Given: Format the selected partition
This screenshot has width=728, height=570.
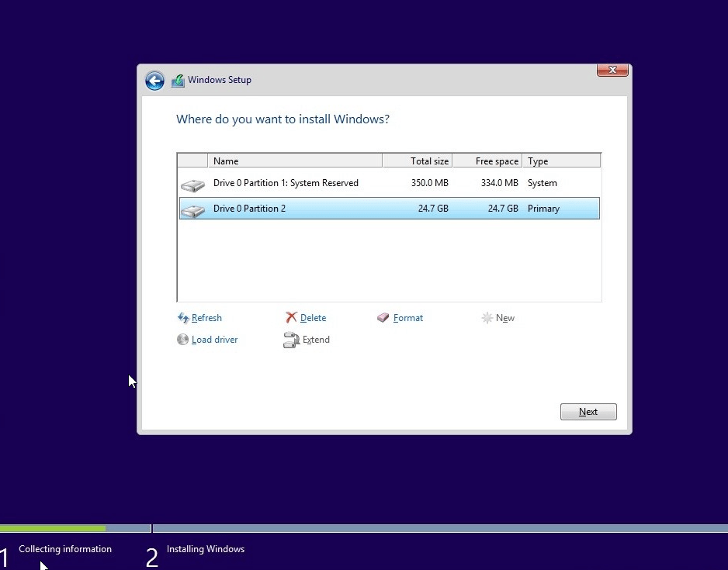Looking at the screenshot, I should (408, 318).
